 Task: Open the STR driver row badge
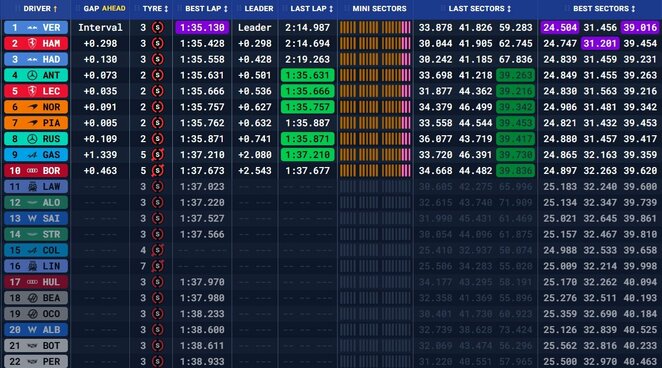pyautogui.click(x=36, y=234)
